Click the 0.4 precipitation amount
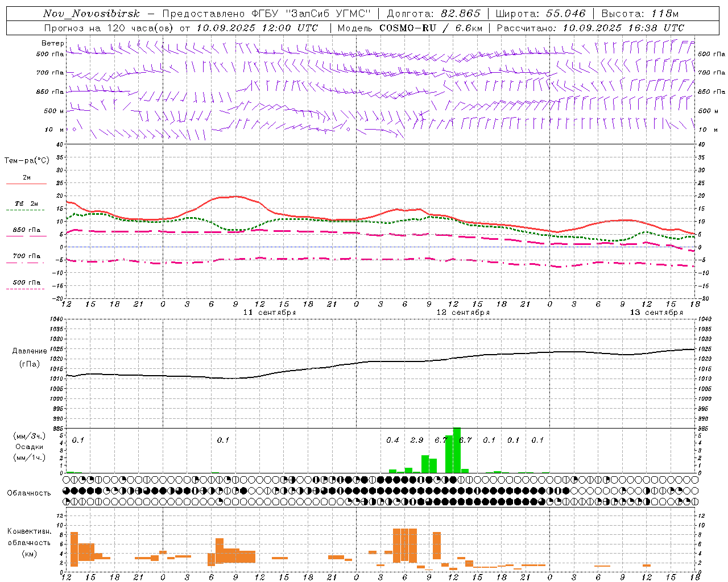The image size is (728, 582). pos(392,440)
